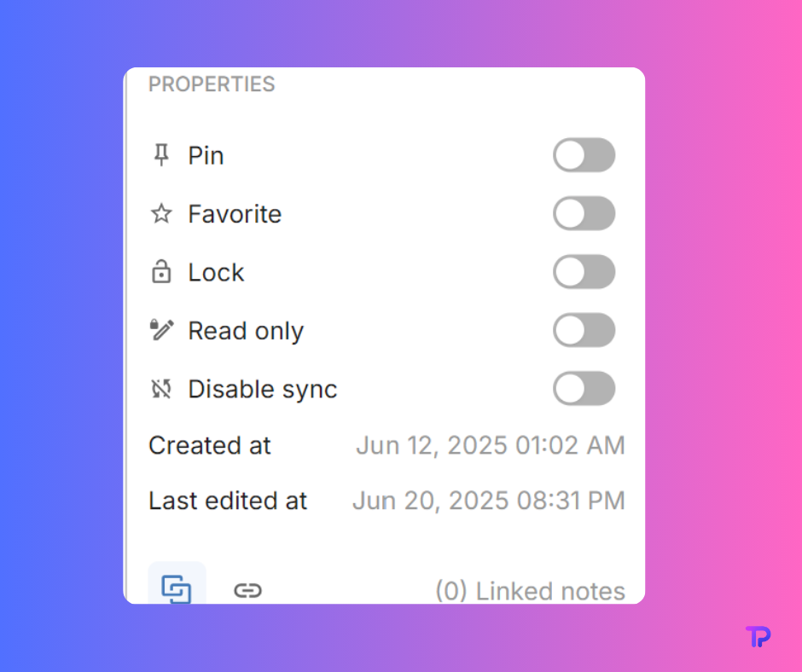Turn on the Pin toggle switch
The image size is (802, 672).
coord(584,155)
